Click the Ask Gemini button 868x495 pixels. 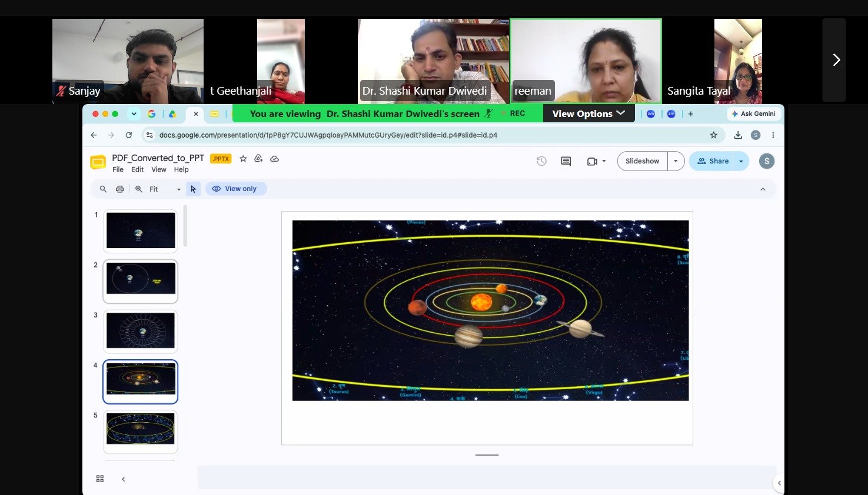click(x=754, y=114)
